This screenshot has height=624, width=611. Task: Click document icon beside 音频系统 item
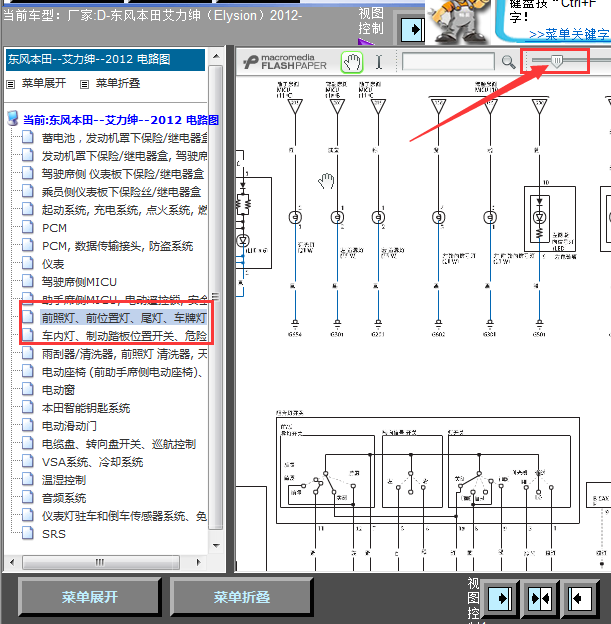point(27,497)
